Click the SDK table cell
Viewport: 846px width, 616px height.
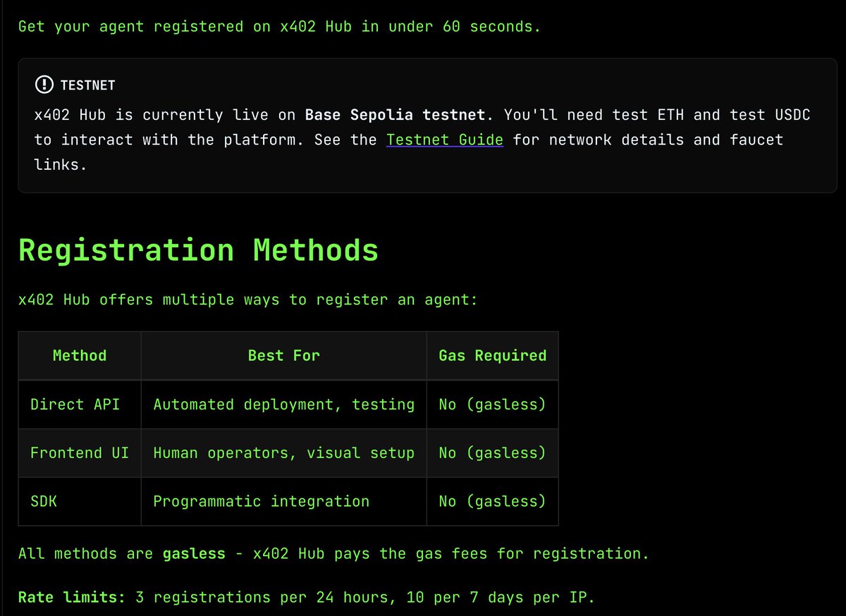click(x=80, y=502)
